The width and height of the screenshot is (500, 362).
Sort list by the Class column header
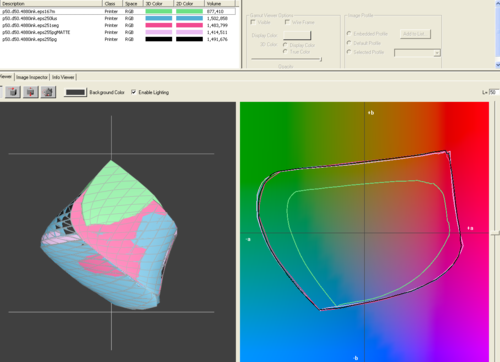pyautogui.click(x=112, y=3)
